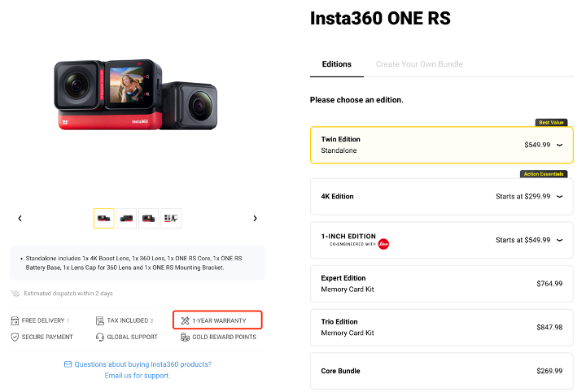Pick the Core Bundle option
The height and width of the screenshot is (392, 586).
click(442, 371)
